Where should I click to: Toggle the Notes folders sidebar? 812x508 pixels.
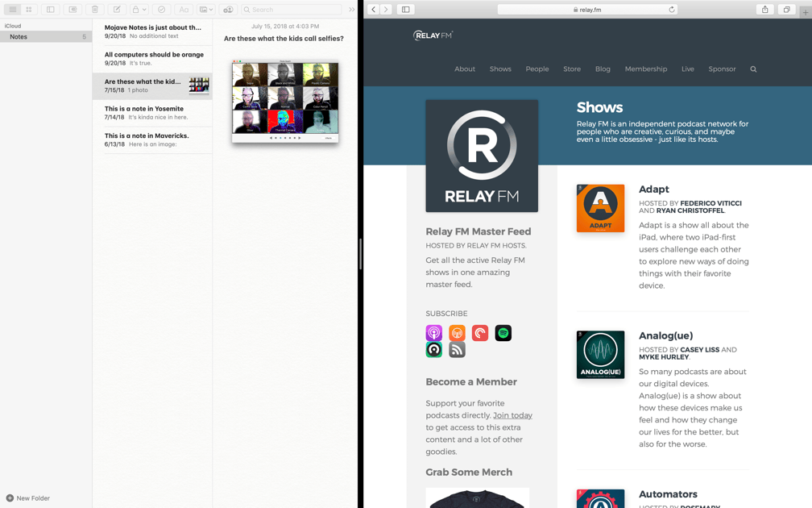pyautogui.click(x=50, y=10)
